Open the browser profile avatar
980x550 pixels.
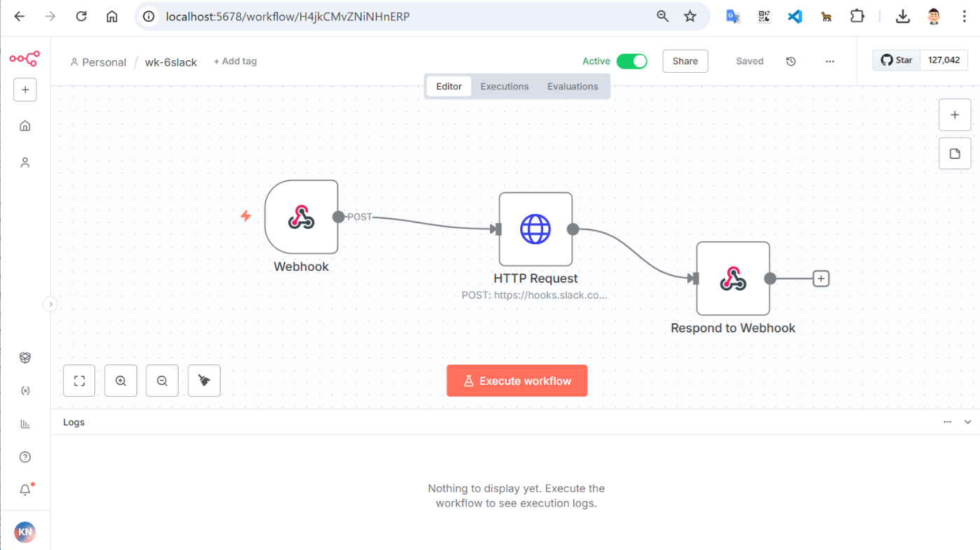click(934, 16)
